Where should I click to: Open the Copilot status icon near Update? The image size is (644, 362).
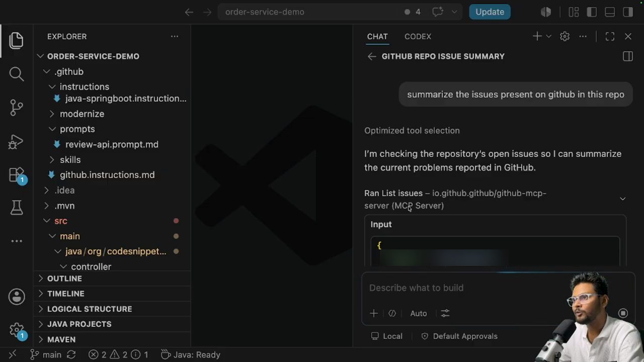(546, 12)
